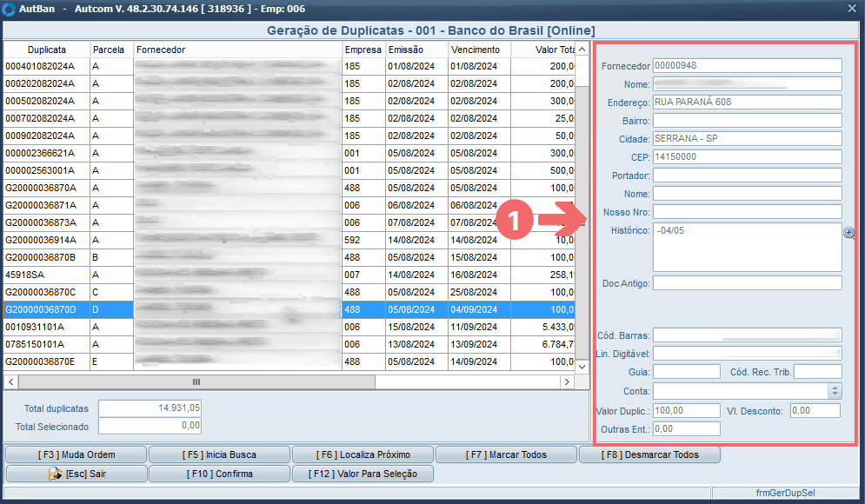
Task: Select duplicata 000002563001A row
Action: (x=289, y=170)
